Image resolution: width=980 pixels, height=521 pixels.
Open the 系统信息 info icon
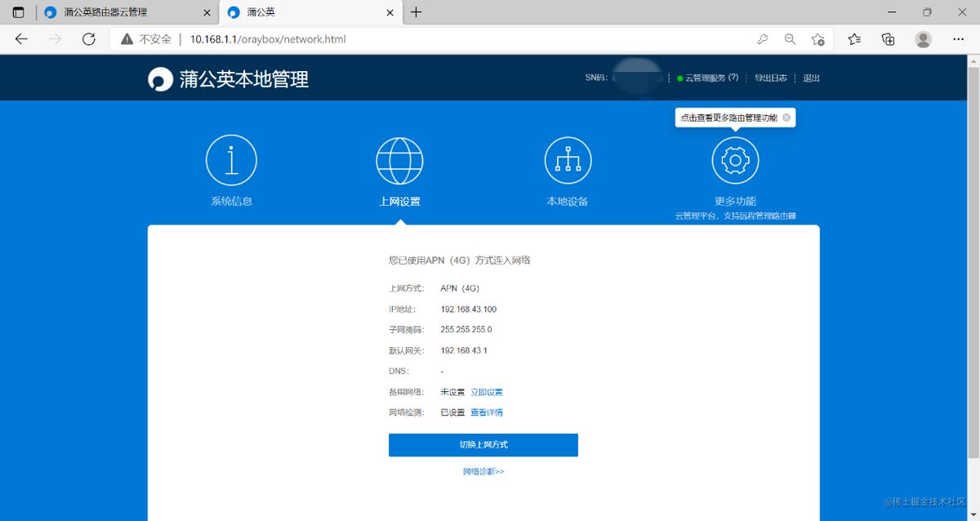coord(231,160)
